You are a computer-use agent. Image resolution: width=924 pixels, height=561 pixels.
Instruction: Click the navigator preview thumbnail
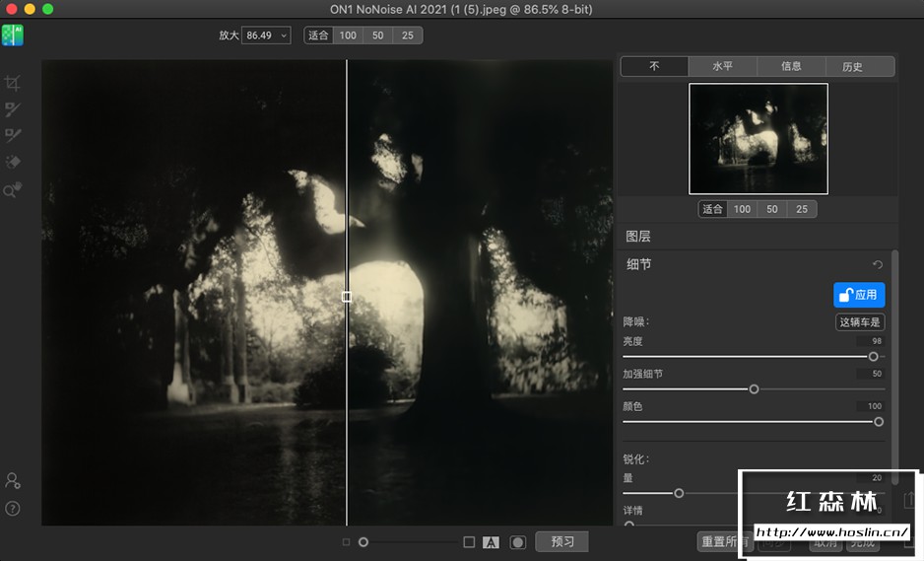coord(759,139)
